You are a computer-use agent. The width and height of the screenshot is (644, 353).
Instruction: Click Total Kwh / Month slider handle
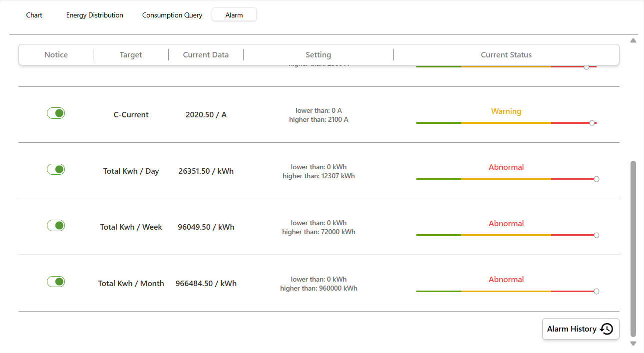(x=597, y=291)
